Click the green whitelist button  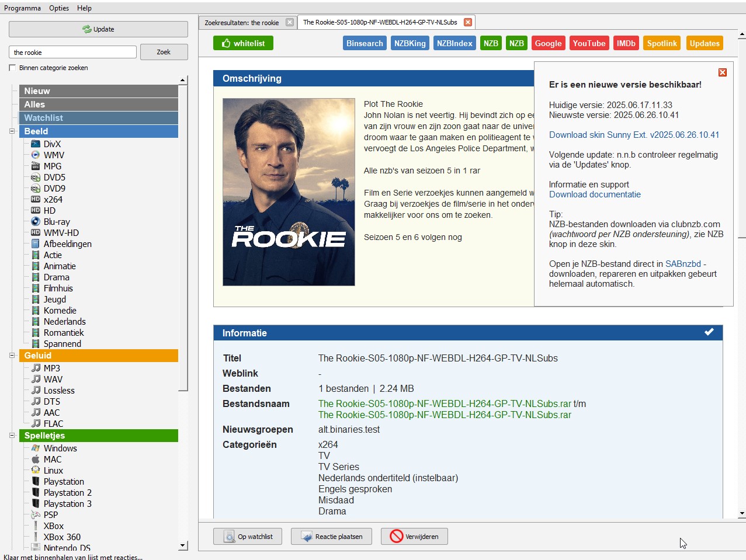coord(243,43)
